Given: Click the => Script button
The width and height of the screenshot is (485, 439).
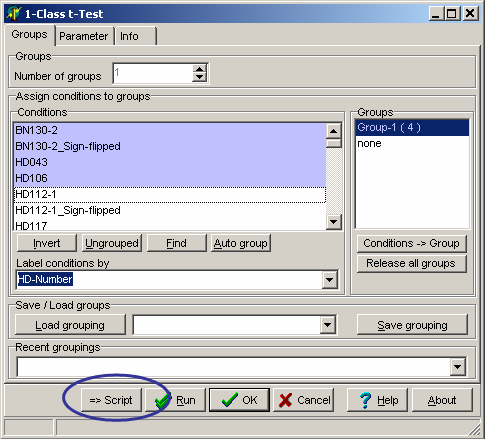Looking at the screenshot, I should tap(111, 400).
